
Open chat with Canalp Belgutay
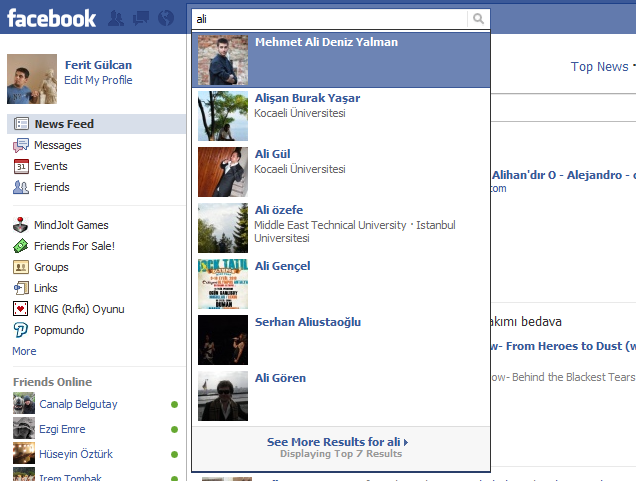pyautogui.click(x=78, y=404)
